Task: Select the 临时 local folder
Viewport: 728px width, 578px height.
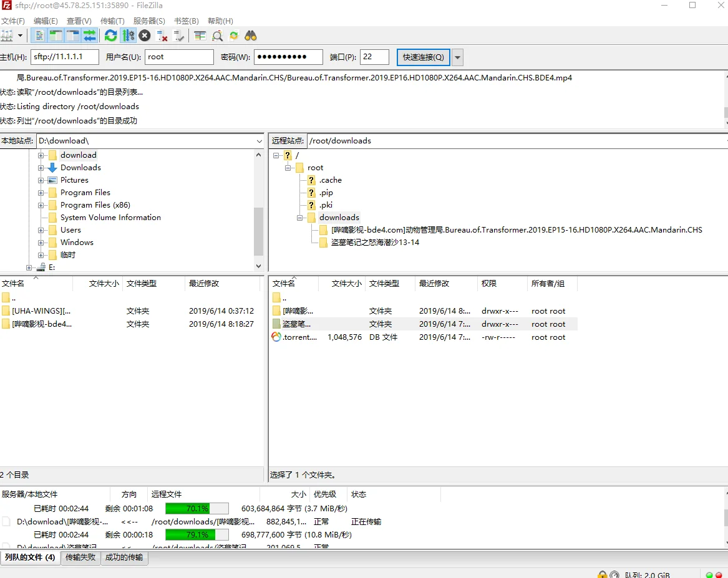Action: tap(68, 255)
